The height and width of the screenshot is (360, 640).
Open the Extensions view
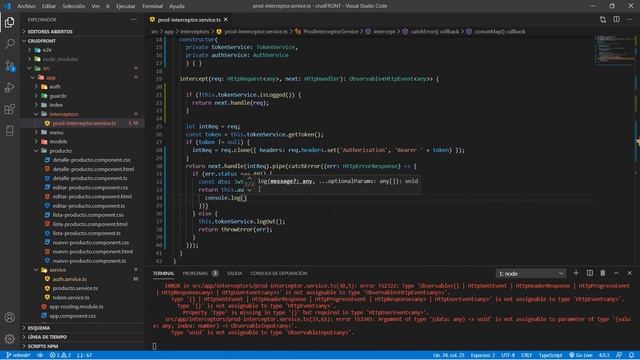pyautogui.click(x=9, y=109)
